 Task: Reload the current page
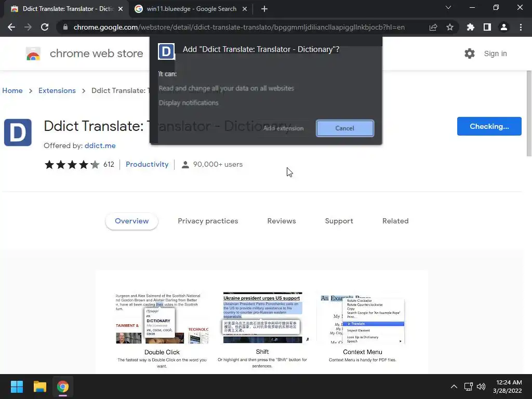[45, 27]
